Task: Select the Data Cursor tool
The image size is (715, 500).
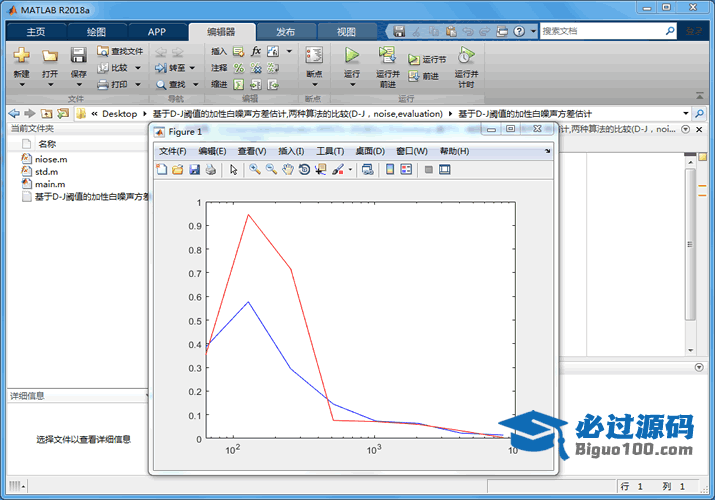Action: (x=321, y=170)
